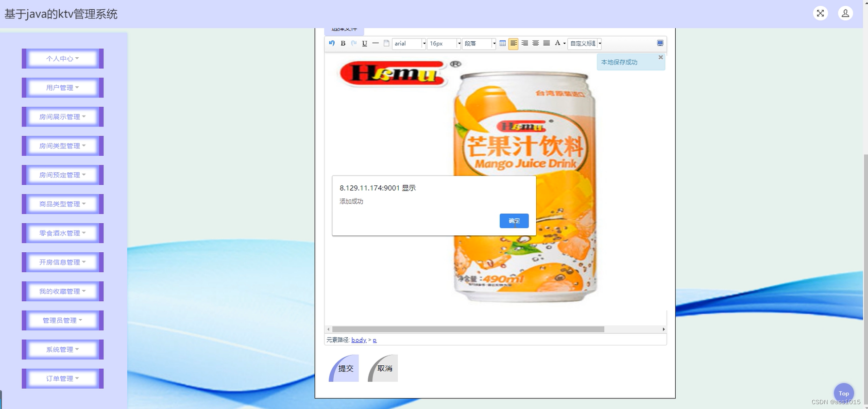Open the user profile icon in header

click(x=845, y=13)
